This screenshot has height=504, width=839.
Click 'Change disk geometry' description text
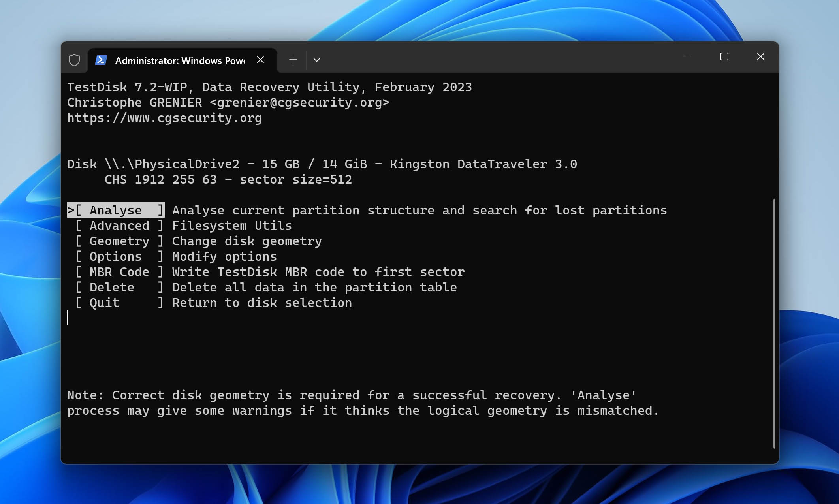pos(247,241)
